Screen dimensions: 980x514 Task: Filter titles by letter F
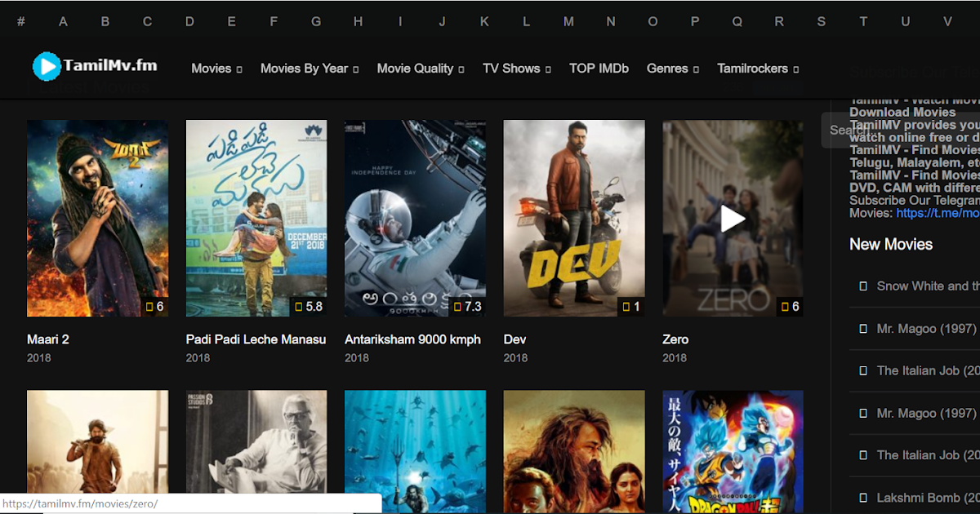pos(274,21)
